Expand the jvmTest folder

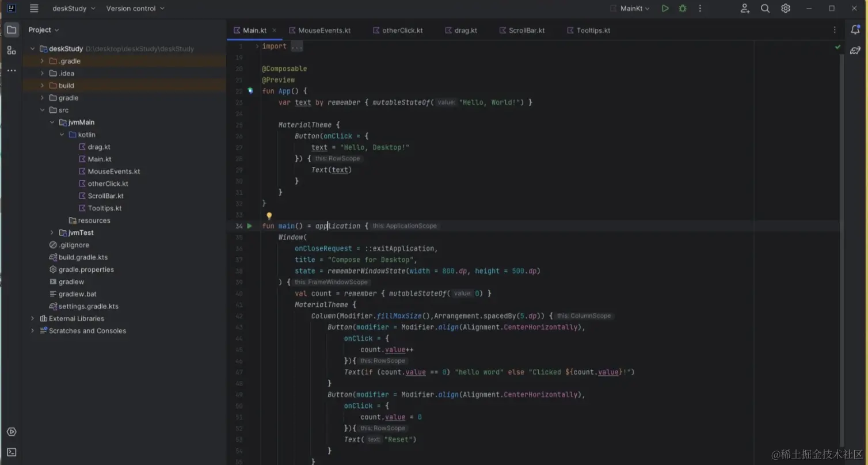[52, 232]
